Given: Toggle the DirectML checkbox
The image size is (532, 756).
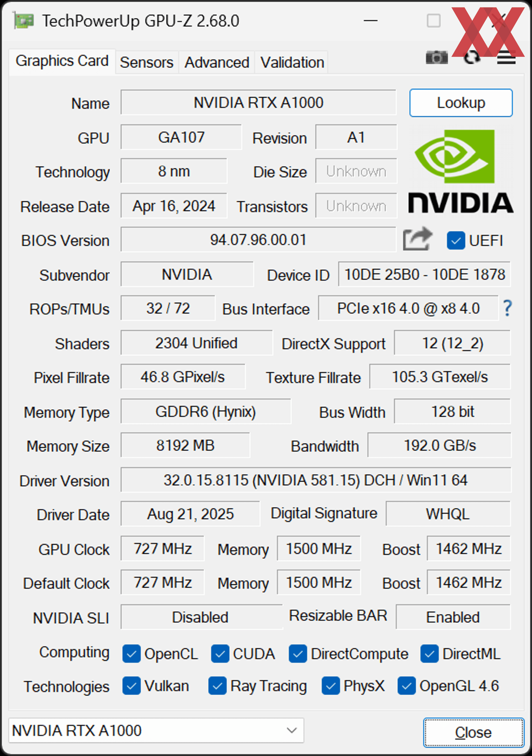Looking at the screenshot, I should tap(429, 653).
